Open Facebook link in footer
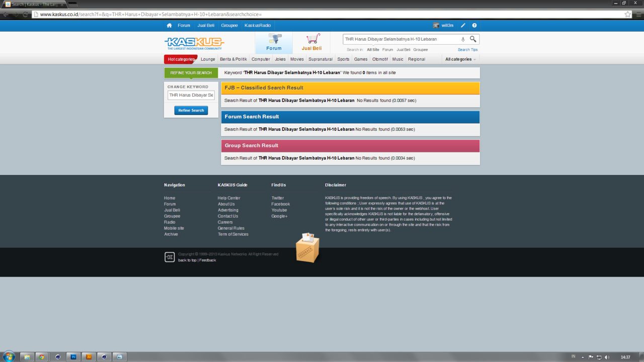The width and height of the screenshot is (644, 362). click(x=281, y=204)
